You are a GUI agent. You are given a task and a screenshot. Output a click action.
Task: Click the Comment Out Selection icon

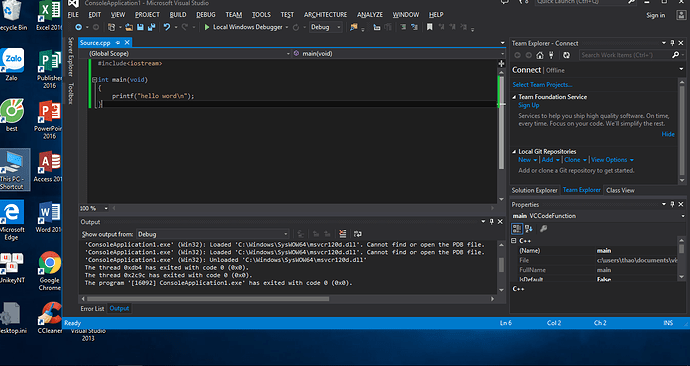403,27
